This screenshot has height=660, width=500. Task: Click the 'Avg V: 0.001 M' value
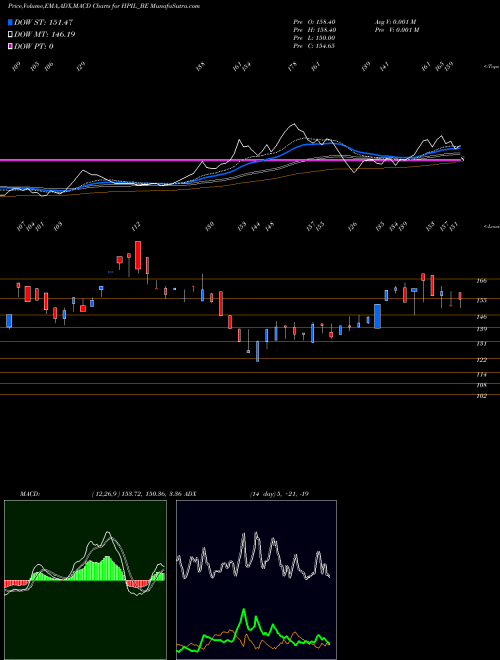396,22
